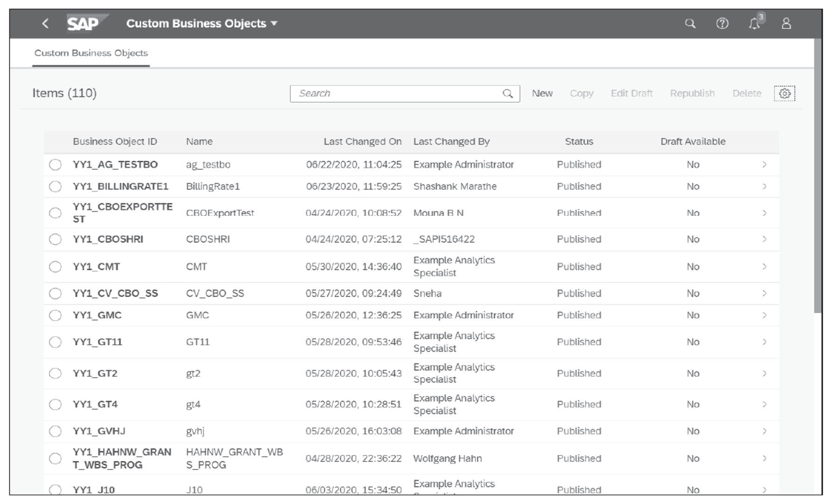This screenshot has height=504, width=833.
Task: Select radio button for YY1_GT2
Action: pyautogui.click(x=55, y=373)
